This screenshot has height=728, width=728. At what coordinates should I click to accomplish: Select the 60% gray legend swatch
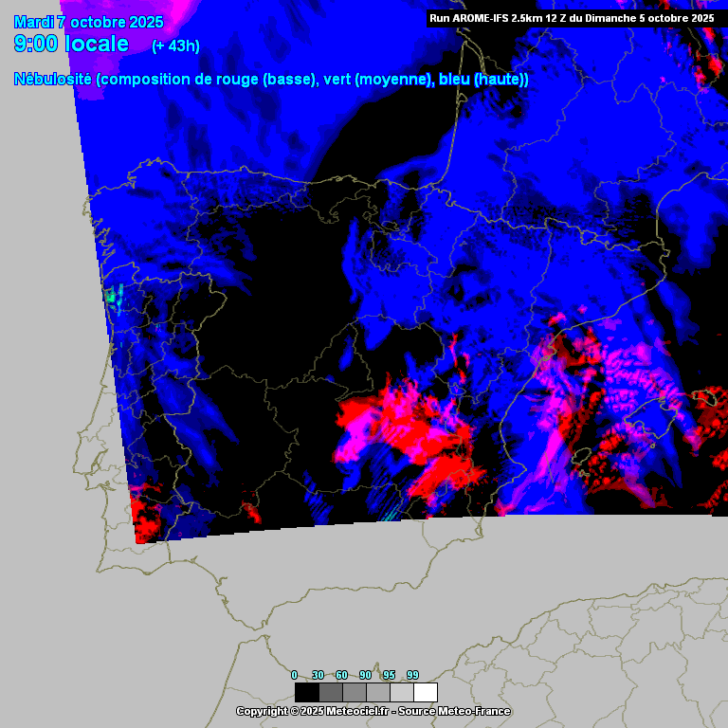(354, 692)
